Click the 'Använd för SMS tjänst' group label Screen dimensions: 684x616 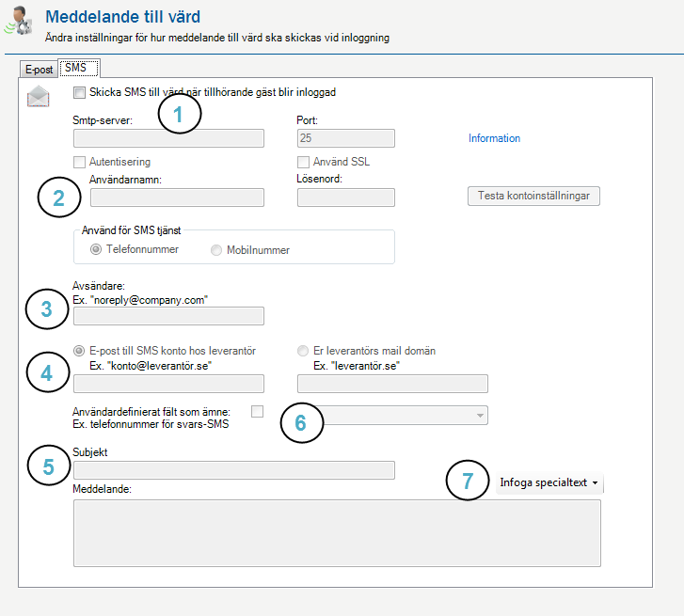coord(132,230)
